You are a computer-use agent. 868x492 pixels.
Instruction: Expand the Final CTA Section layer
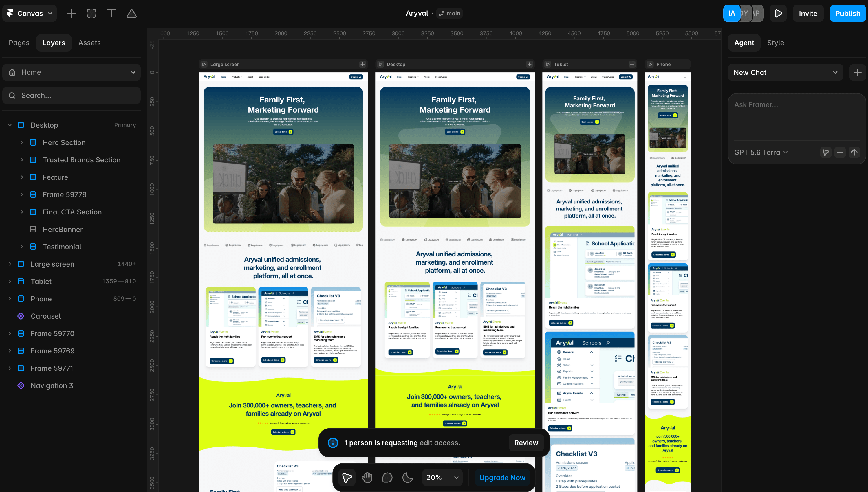pyautogui.click(x=22, y=212)
